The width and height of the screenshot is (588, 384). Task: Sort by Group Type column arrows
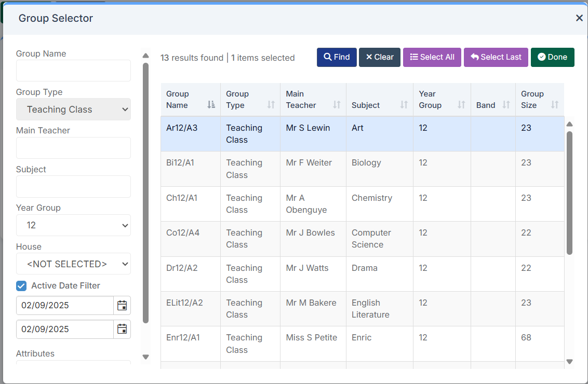click(271, 105)
